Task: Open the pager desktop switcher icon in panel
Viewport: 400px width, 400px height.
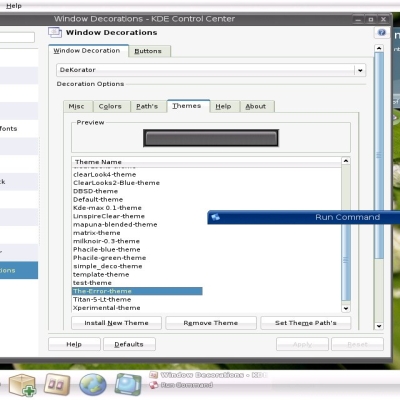Action: (57, 385)
